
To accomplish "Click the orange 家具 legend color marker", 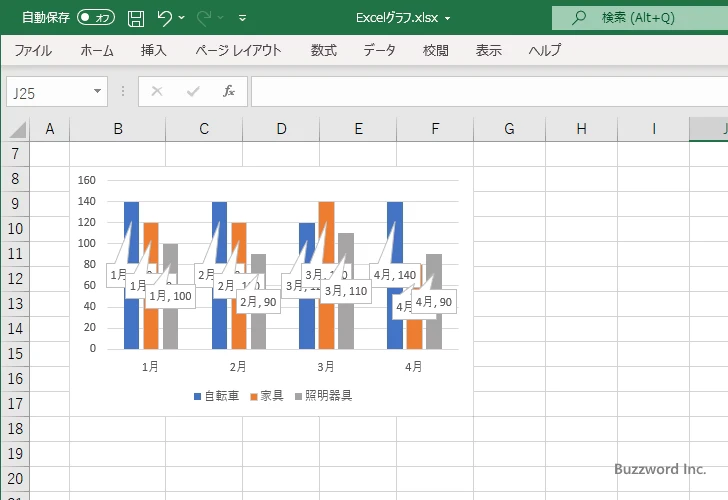I will [254, 396].
